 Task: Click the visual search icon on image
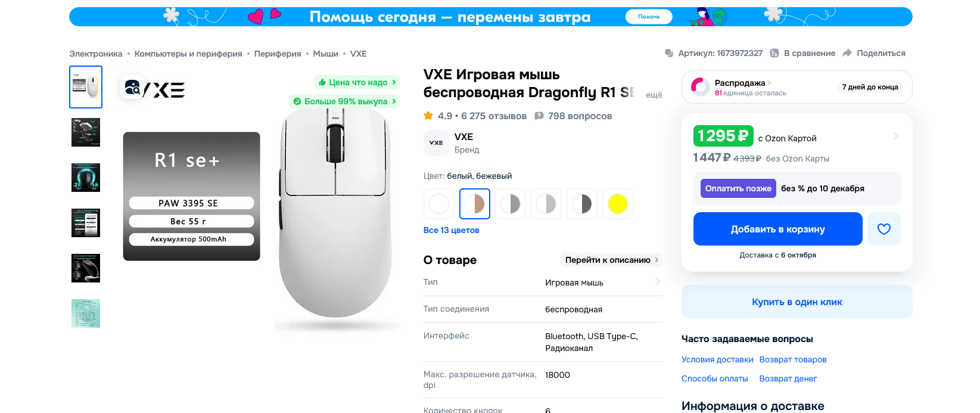click(132, 88)
